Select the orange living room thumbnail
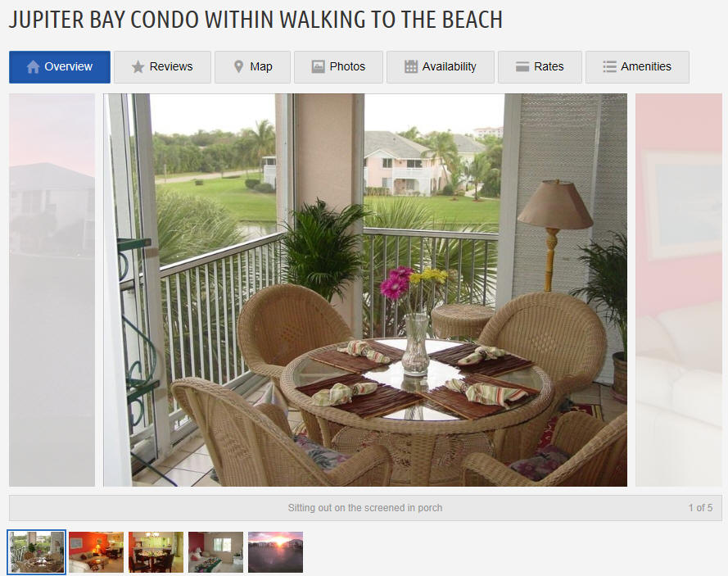728x576 pixels. pyautogui.click(x=96, y=552)
